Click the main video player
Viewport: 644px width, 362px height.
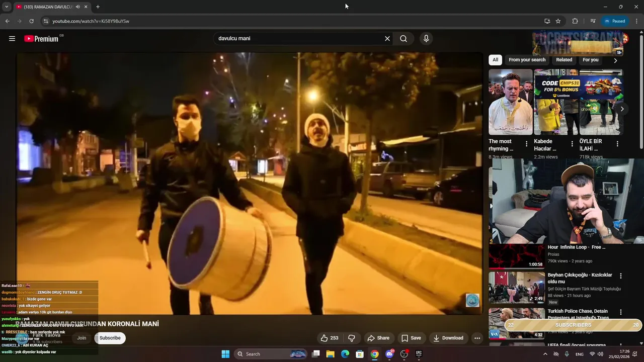pyautogui.click(x=250, y=184)
